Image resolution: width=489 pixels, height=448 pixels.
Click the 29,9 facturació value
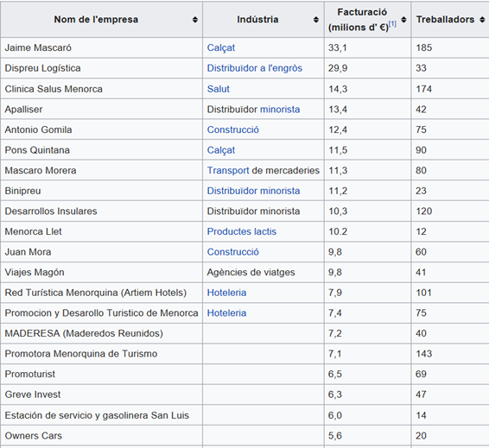click(338, 68)
